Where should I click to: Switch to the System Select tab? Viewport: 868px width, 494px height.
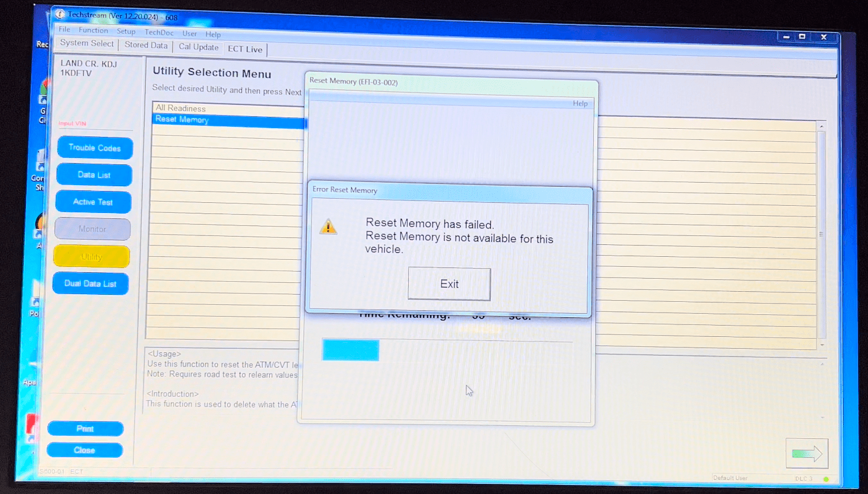[87, 43]
